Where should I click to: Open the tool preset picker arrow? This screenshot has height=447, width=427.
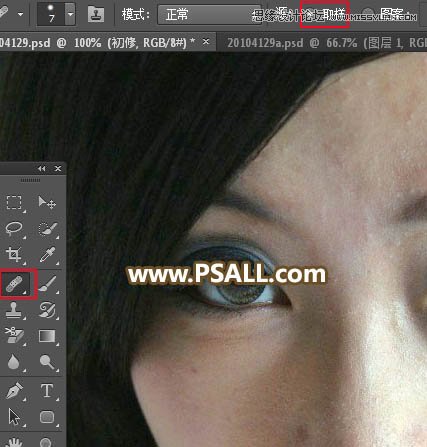pyautogui.click(x=21, y=14)
